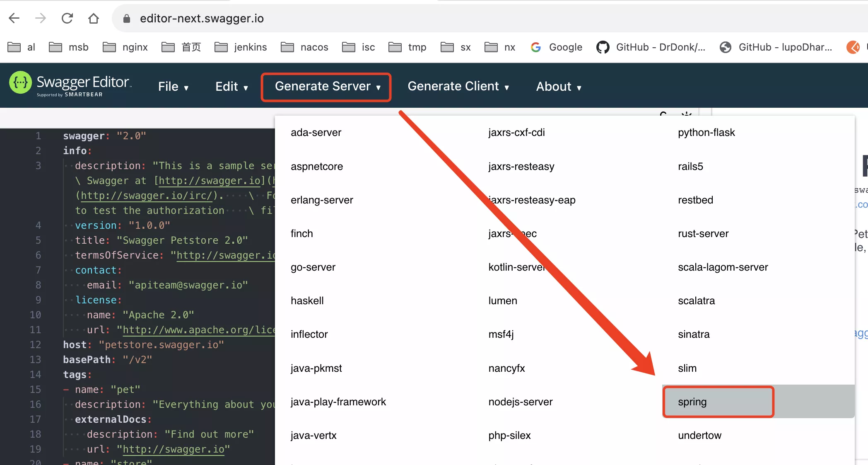Image resolution: width=868 pixels, height=465 pixels.
Task: Open the 'nginx' bookmark folder
Action: (125, 47)
